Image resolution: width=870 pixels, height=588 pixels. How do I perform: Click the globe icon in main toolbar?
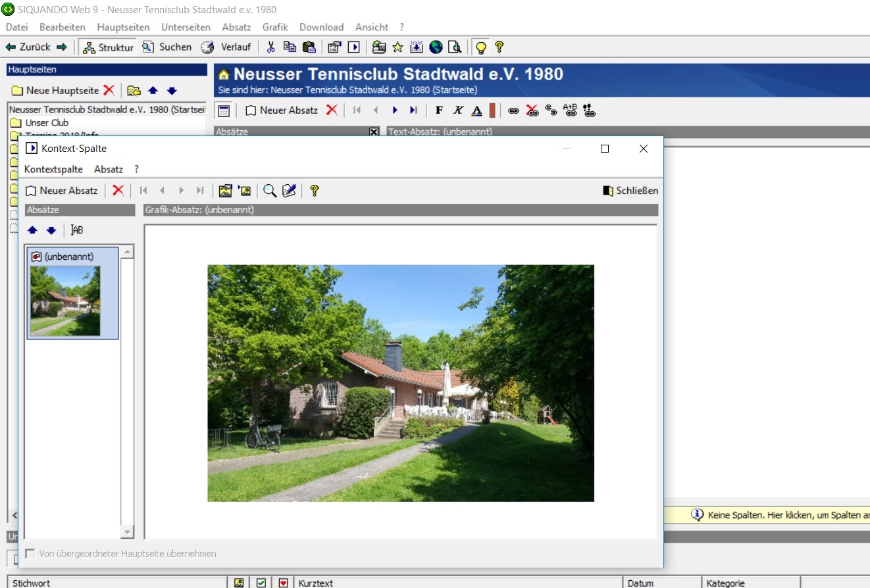pos(436,47)
